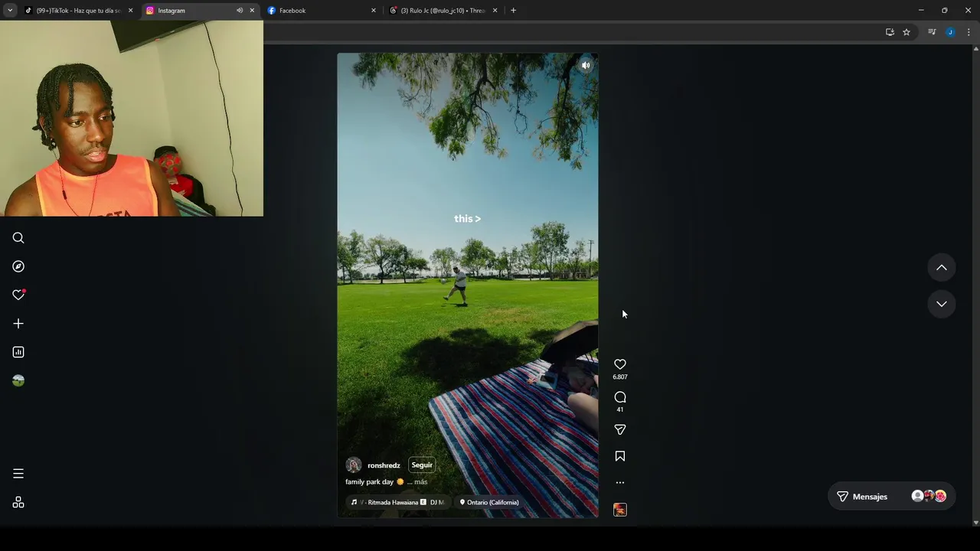Open Chrome media controls icon
Image resolution: width=980 pixels, height=551 pixels.
pyautogui.click(x=932, y=32)
